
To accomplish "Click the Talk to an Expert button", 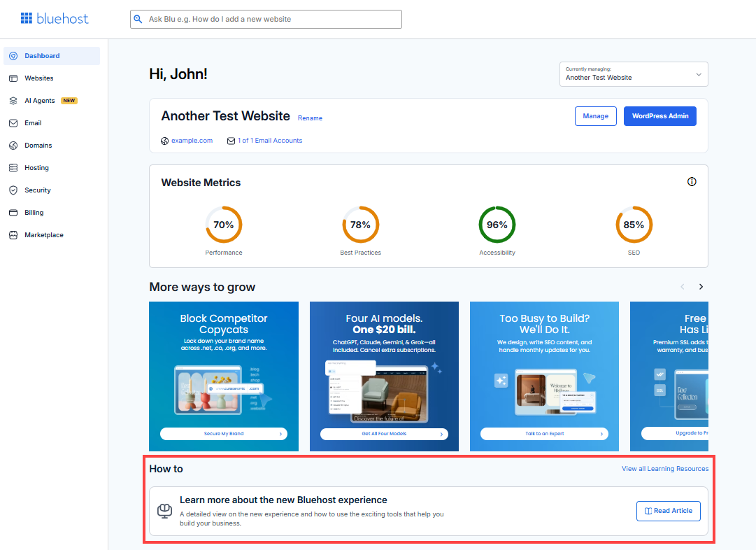I will (x=544, y=434).
